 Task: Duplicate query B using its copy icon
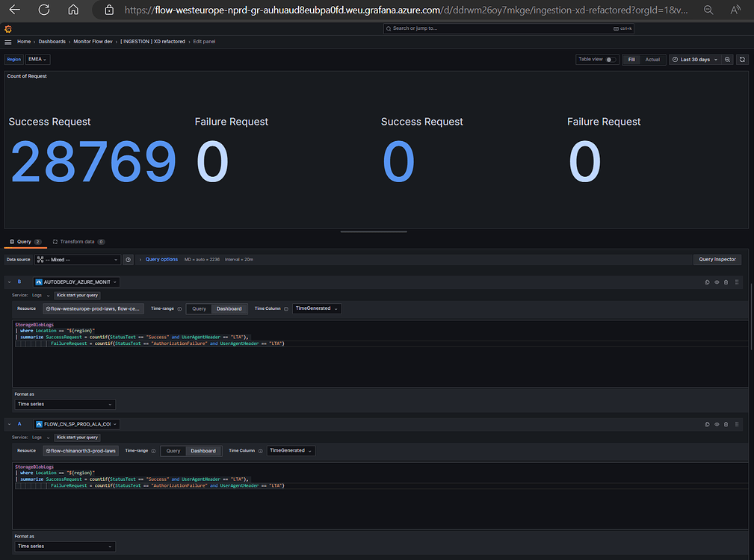[707, 282]
